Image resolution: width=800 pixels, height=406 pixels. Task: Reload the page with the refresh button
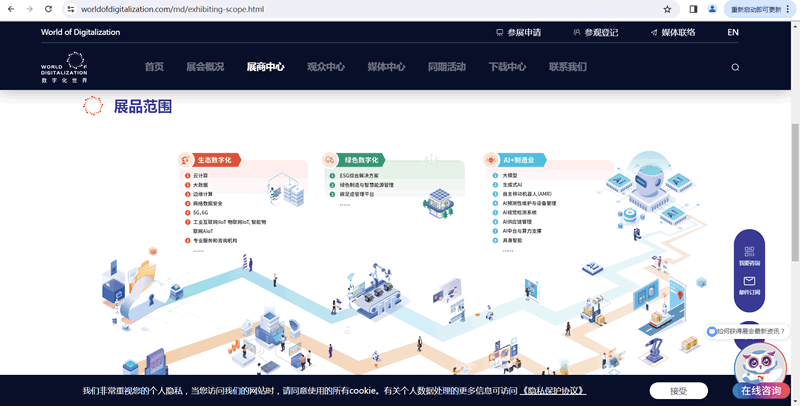(x=48, y=9)
